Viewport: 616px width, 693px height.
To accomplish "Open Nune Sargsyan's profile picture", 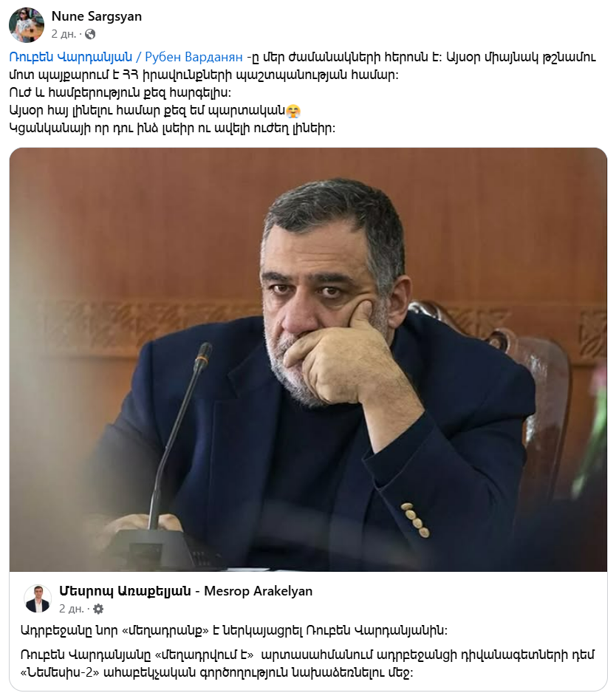I will 27,25.
